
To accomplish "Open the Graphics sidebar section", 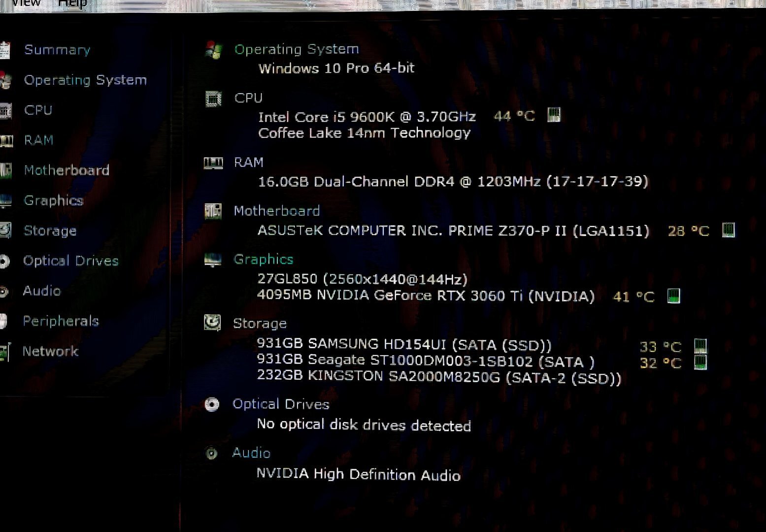I will [x=54, y=200].
